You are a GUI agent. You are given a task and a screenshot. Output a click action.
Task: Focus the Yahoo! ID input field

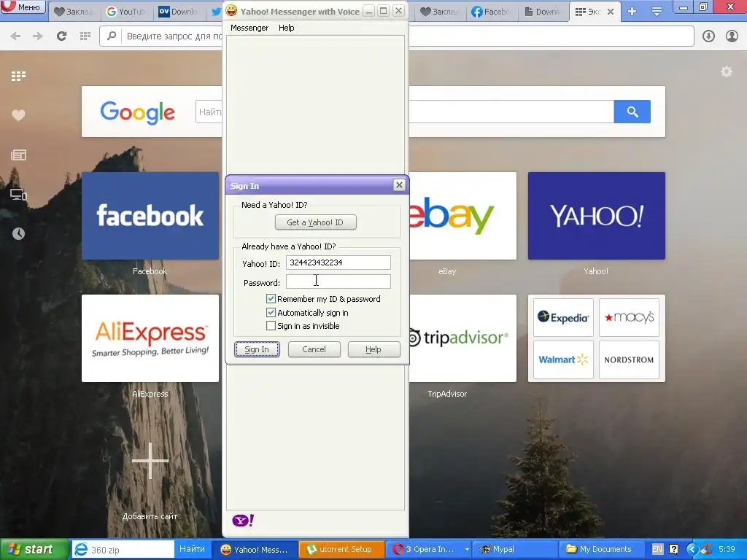(338, 262)
